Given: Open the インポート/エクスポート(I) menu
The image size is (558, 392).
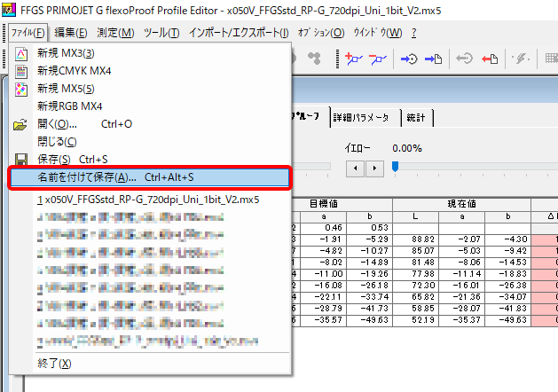Looking at the screenshot, I should pos(239,33).
